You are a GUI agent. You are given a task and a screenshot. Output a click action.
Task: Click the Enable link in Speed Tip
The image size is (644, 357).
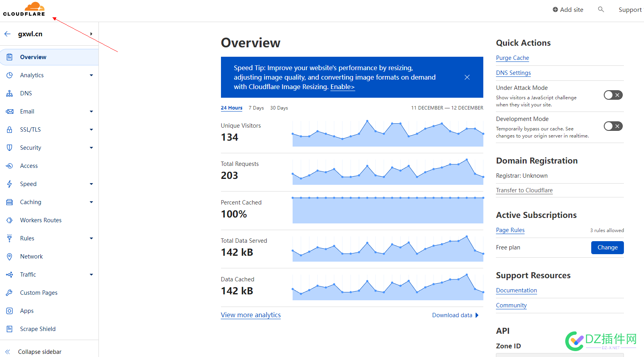pos(342,87)
